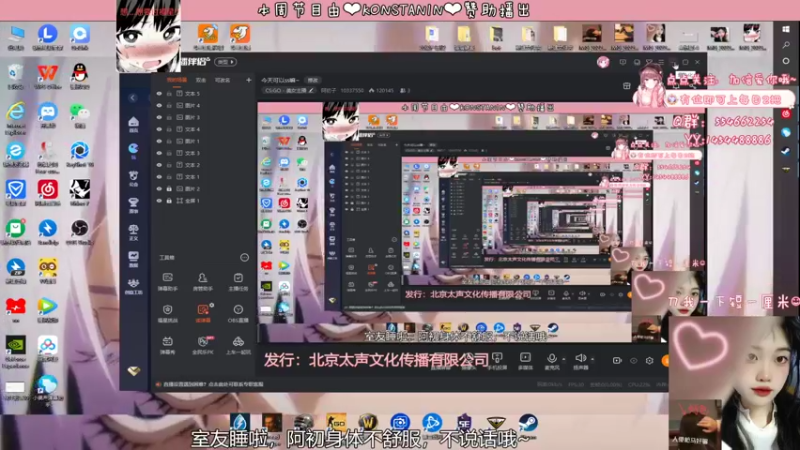Open the data chart sidebar icon
The image size is (800, 450).
(133, 257)
